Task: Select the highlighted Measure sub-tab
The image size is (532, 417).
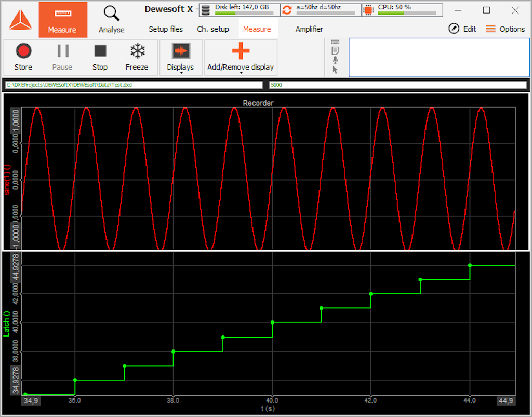Action: (x=257, y=29)
